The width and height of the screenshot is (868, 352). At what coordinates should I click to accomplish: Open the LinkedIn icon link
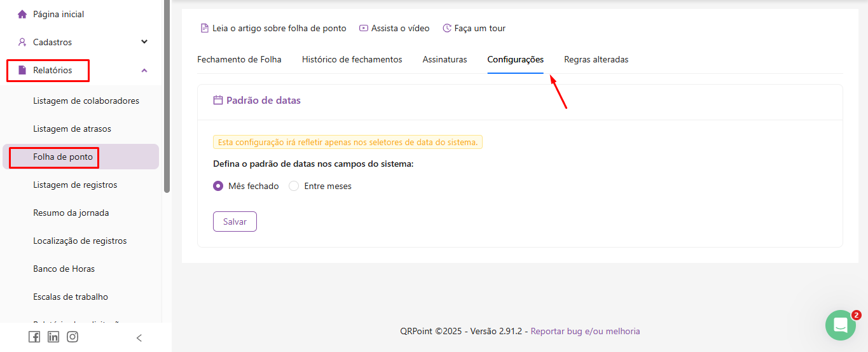click(53, 337)
